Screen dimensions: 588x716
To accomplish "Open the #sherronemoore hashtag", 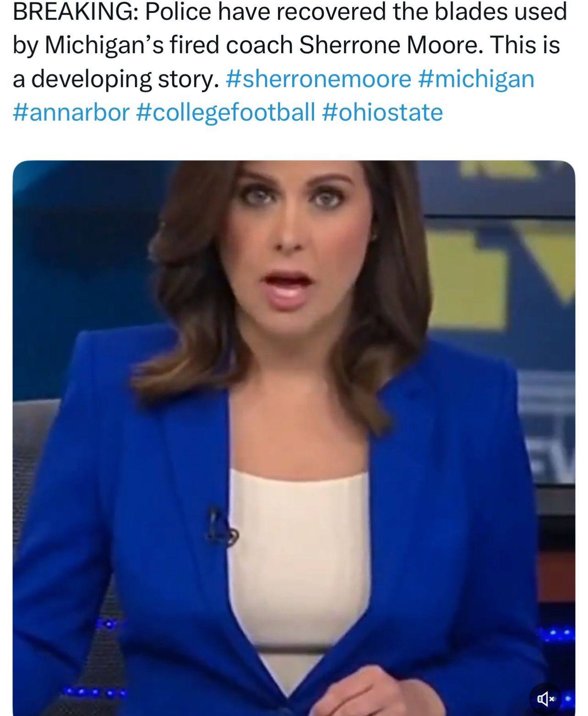I will click(x=318, y=79).
